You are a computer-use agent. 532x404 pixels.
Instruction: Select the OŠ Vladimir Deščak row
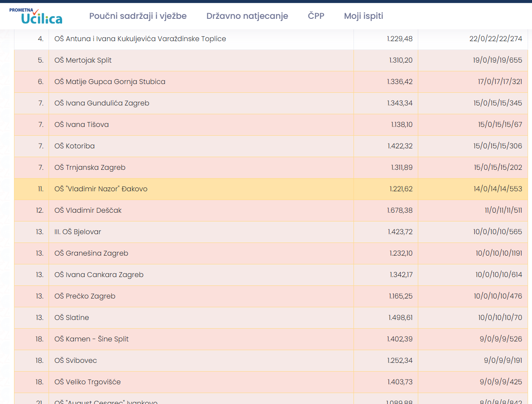(88, 211)
